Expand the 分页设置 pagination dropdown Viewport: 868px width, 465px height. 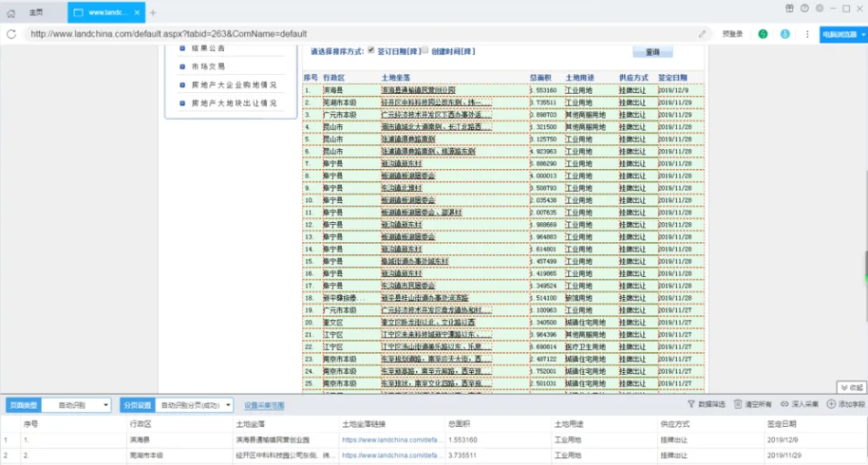coord(194,405)
